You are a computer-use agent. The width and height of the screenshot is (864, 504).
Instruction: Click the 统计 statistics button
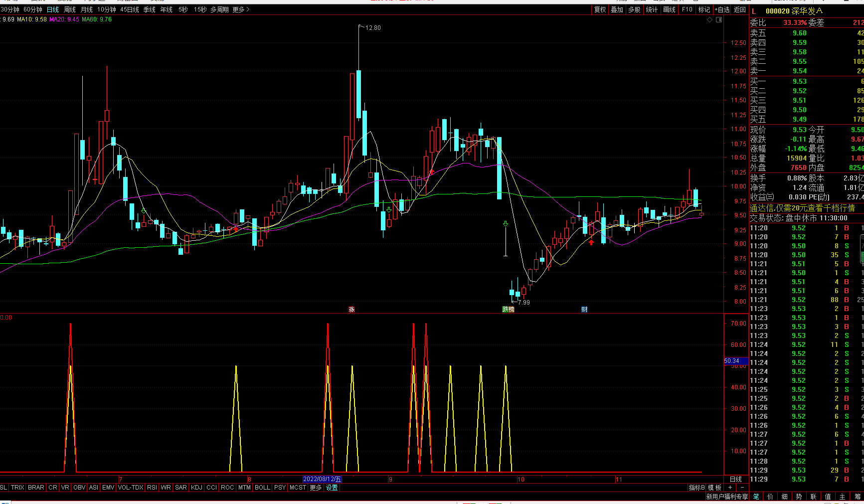(652, 9)
